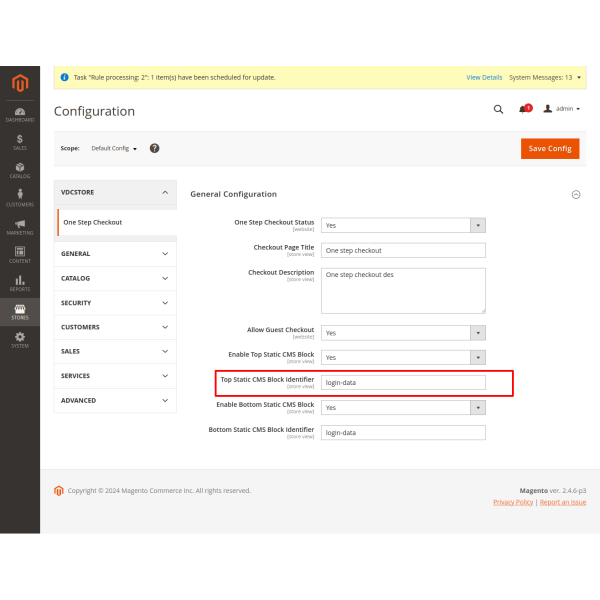The height and width of the screenshot is (600, 600).
Task: Click the search magnifier icon
Action: (498, 109)
